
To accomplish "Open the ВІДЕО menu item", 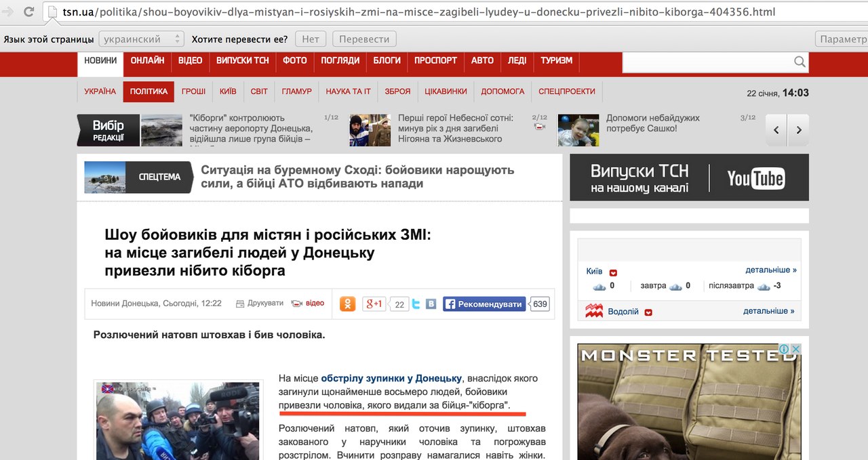I will [190, 60].
